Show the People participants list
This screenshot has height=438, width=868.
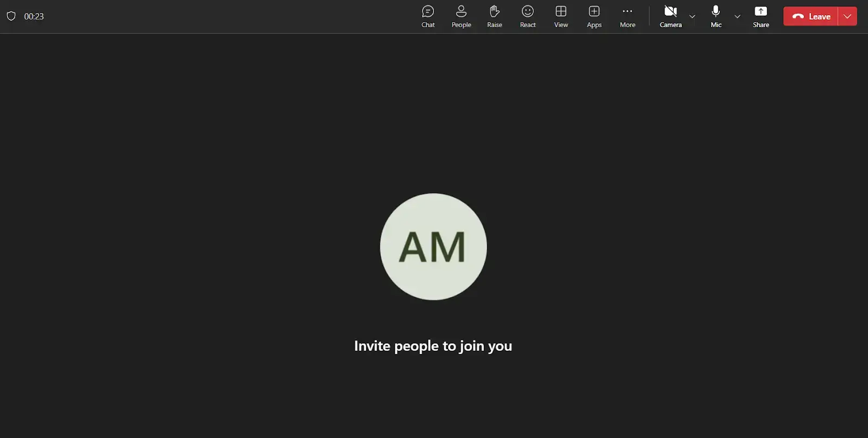[461, 16]
